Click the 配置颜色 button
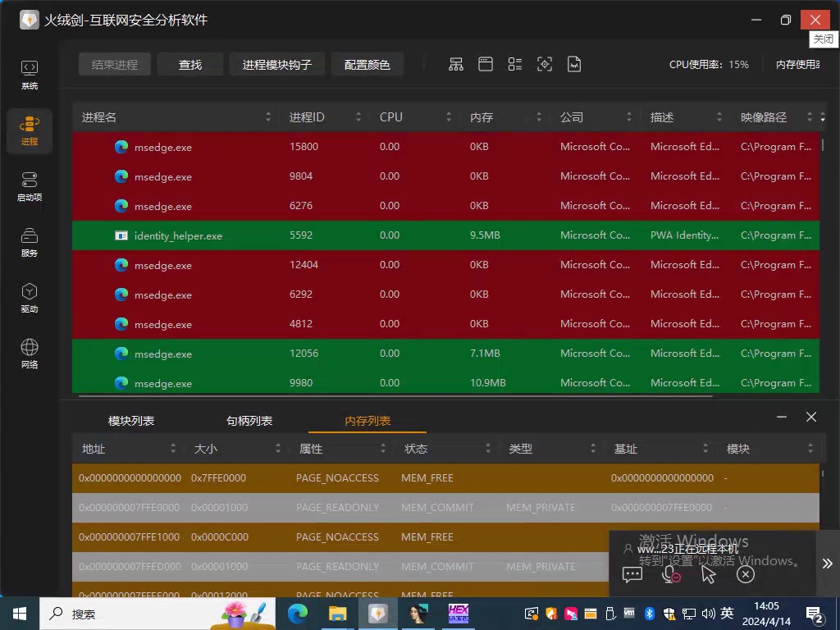Image resolution: width=840 pixels, height=630 pixels. pos(367,65)
